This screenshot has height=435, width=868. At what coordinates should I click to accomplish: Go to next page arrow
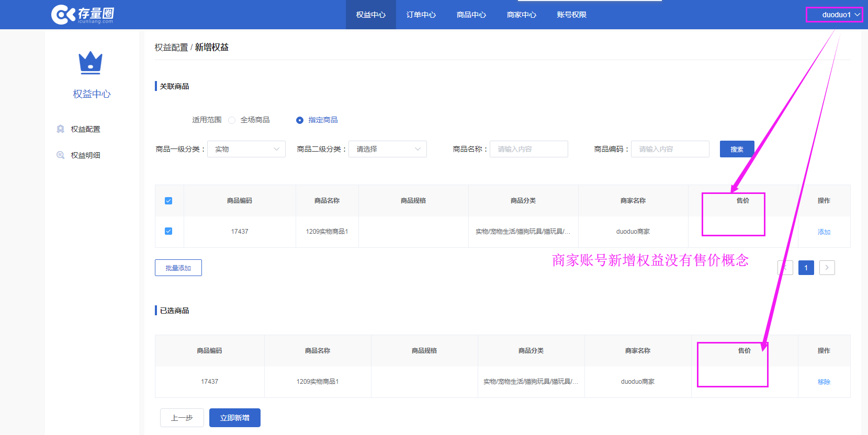point(827,268)
